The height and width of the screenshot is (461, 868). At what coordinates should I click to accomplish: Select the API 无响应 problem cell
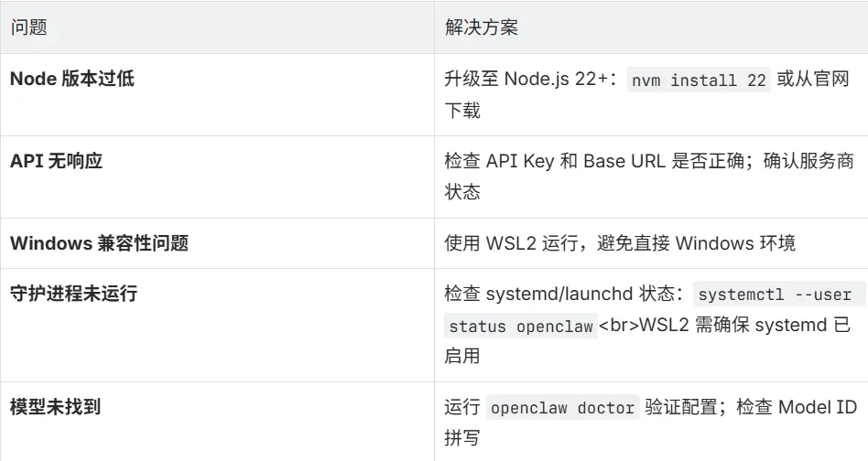pos(57,161)
